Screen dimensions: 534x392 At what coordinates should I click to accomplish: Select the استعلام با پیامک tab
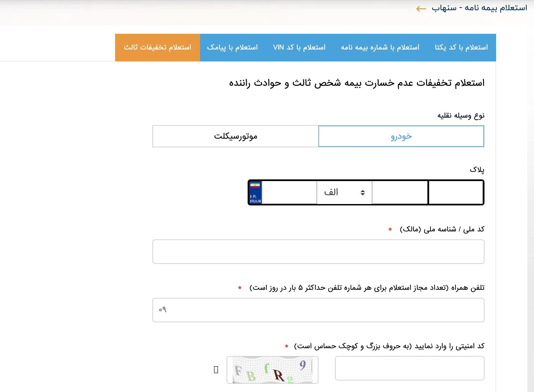pyautogui.click(x=232, y=47)
